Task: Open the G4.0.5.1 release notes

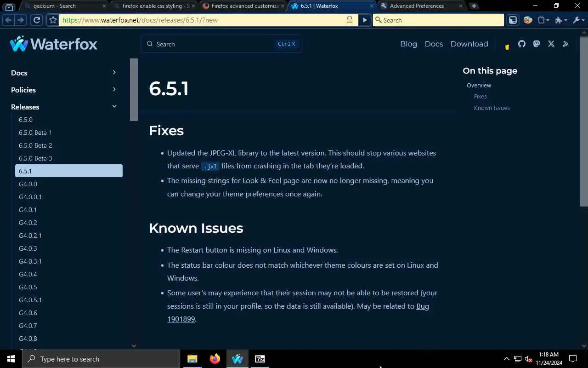Action: (x=69, y=300)
